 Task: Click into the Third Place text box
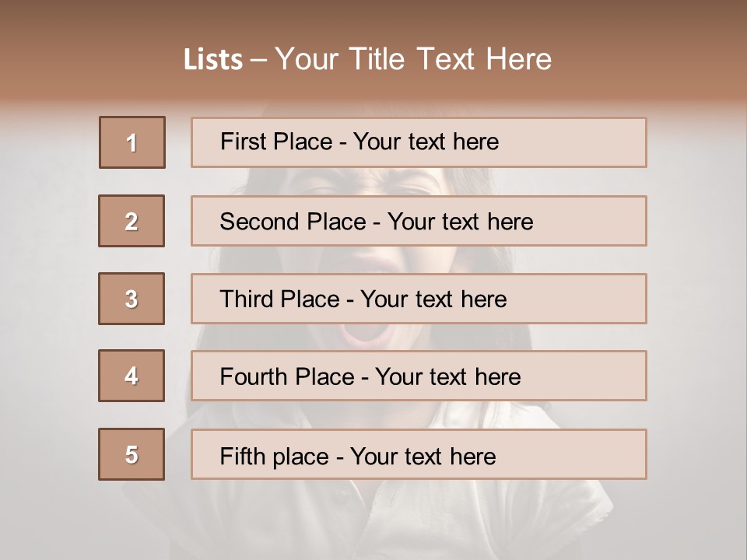419,299
